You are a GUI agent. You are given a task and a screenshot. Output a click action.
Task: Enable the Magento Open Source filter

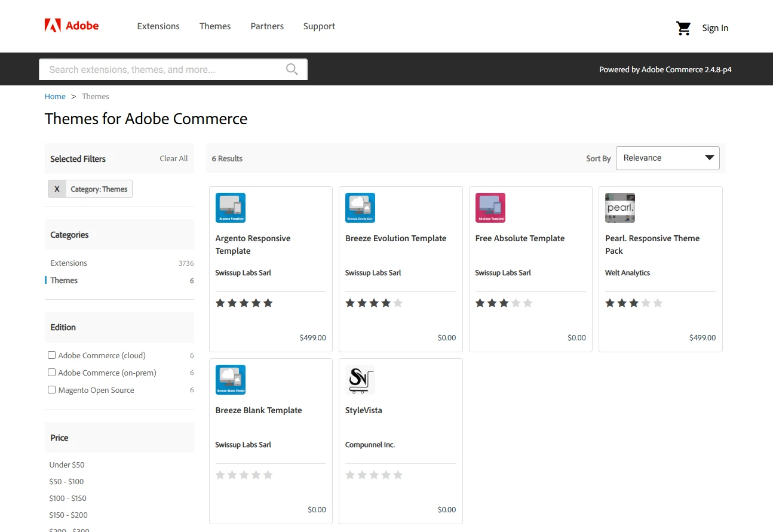pos(51,389)
